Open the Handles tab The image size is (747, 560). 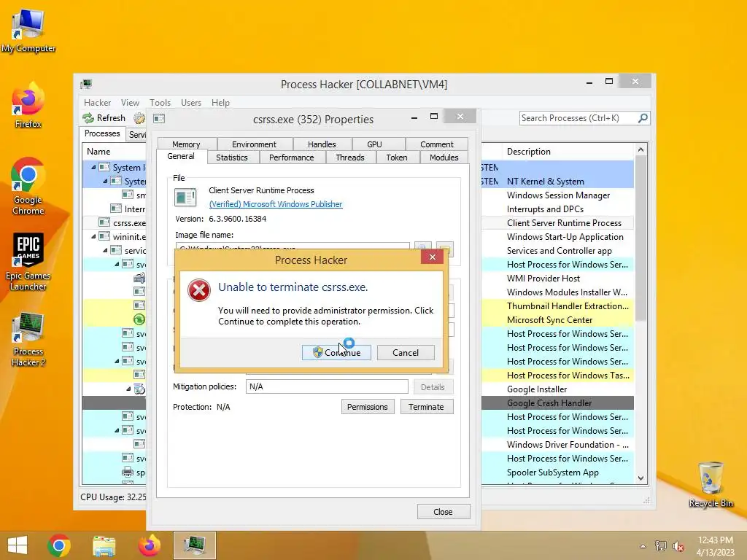322,144
